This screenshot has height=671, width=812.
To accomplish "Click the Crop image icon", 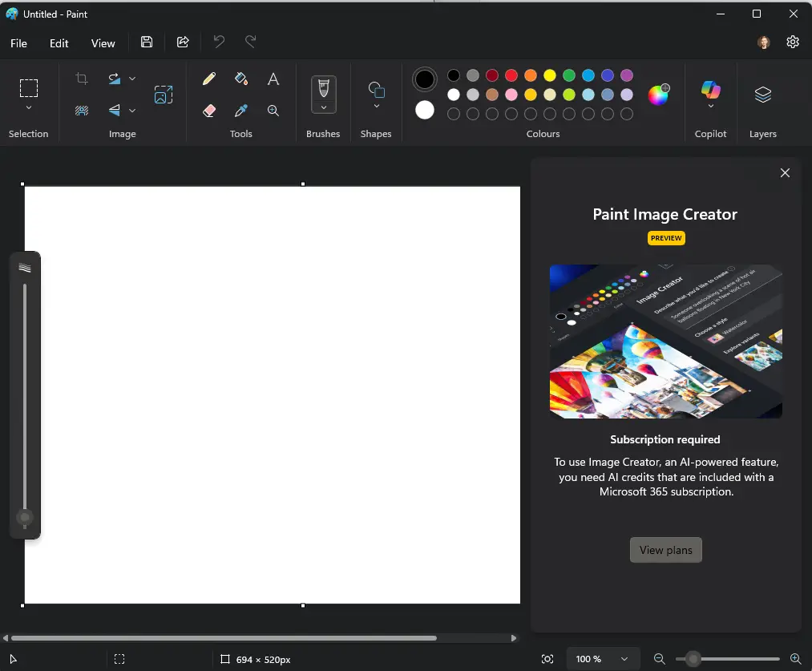I will click(x=82, y=79).
